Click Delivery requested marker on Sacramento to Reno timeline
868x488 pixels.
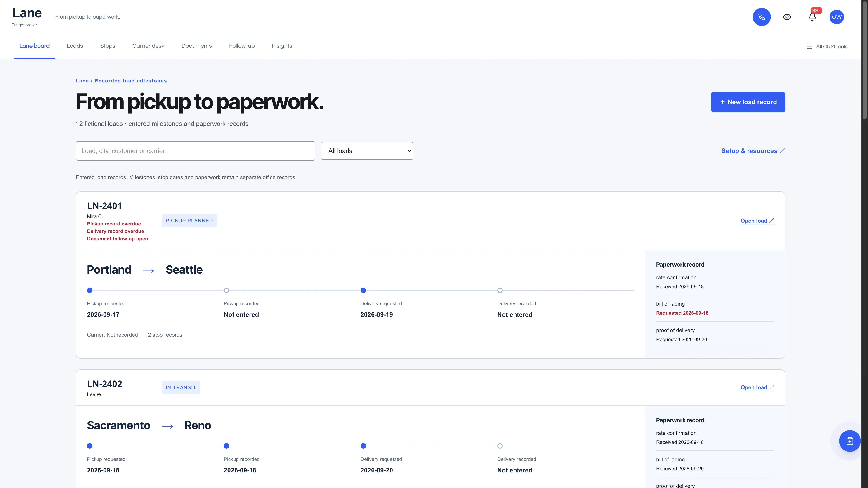(363, 446)
